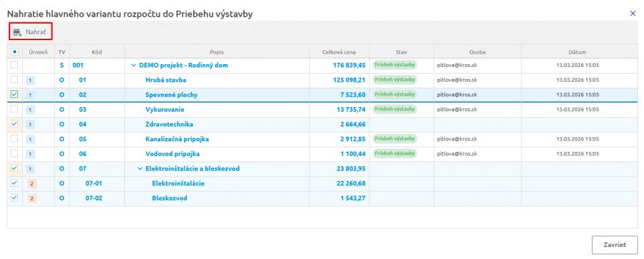Click the TV column header

click(x=62, y=52)
